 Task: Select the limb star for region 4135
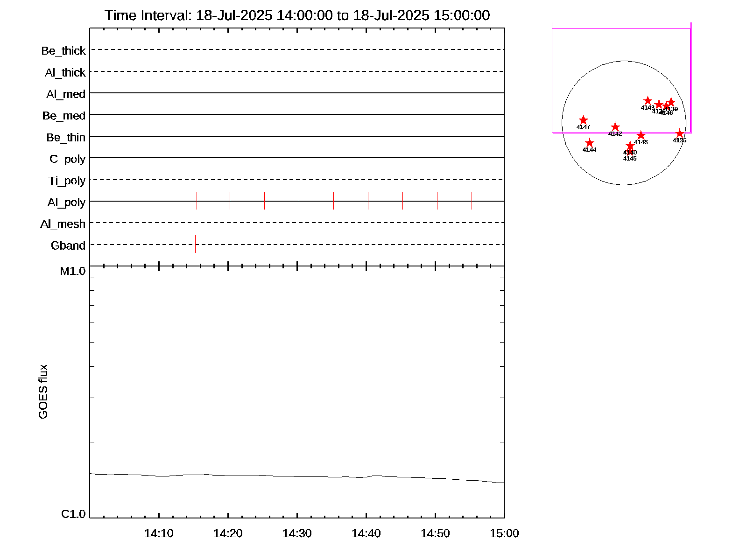[x=680, y=134]
